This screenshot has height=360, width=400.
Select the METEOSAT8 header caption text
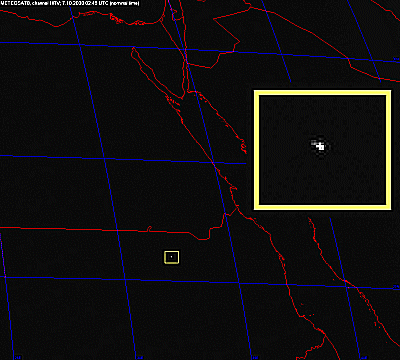click(x=70, y=3)
